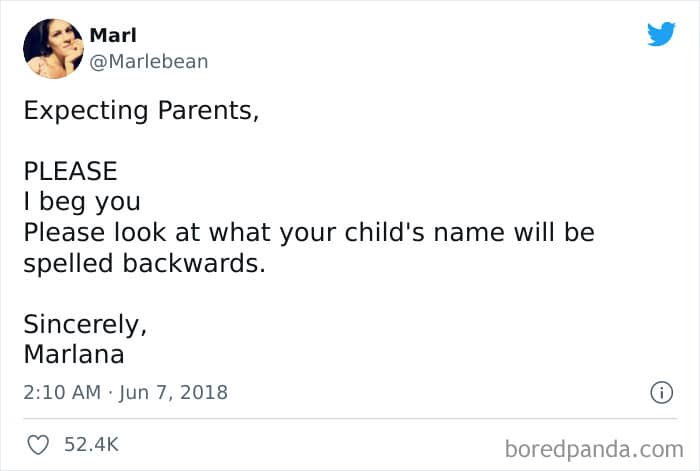Click the display name Marl
This screenshot has width=700, height=471.
pos(113,35)
